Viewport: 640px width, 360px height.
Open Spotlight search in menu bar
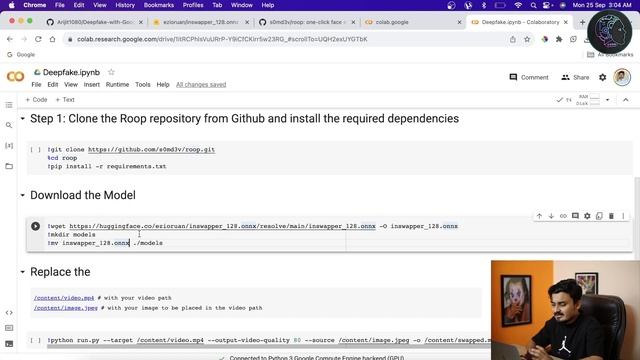click(x=533, y=5)
